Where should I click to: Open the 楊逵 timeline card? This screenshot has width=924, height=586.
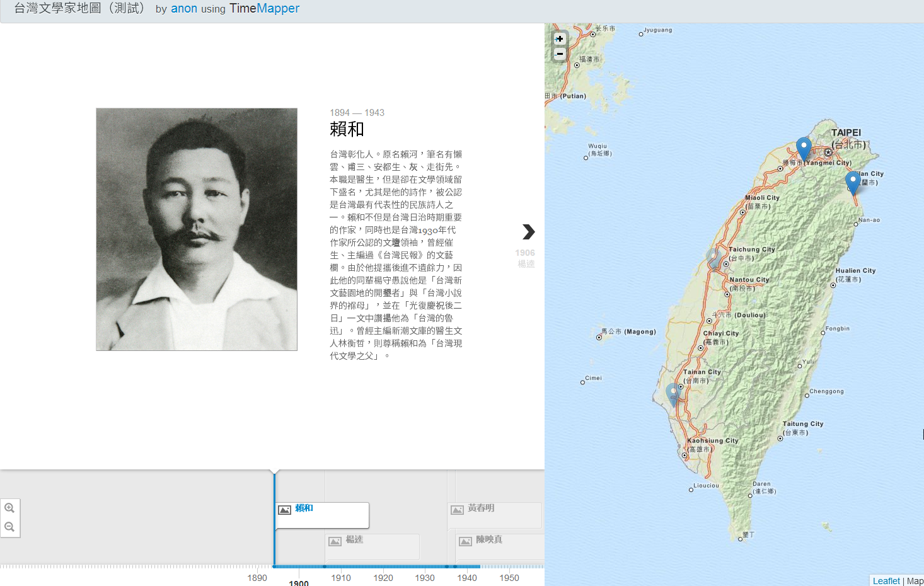pyautogui.click(x=372, y=546)
